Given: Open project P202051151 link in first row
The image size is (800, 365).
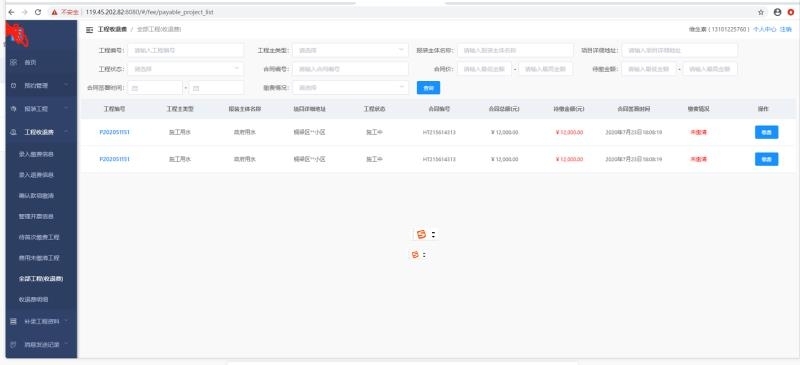Looking at the screenshot, I should (x=114, y=132).
